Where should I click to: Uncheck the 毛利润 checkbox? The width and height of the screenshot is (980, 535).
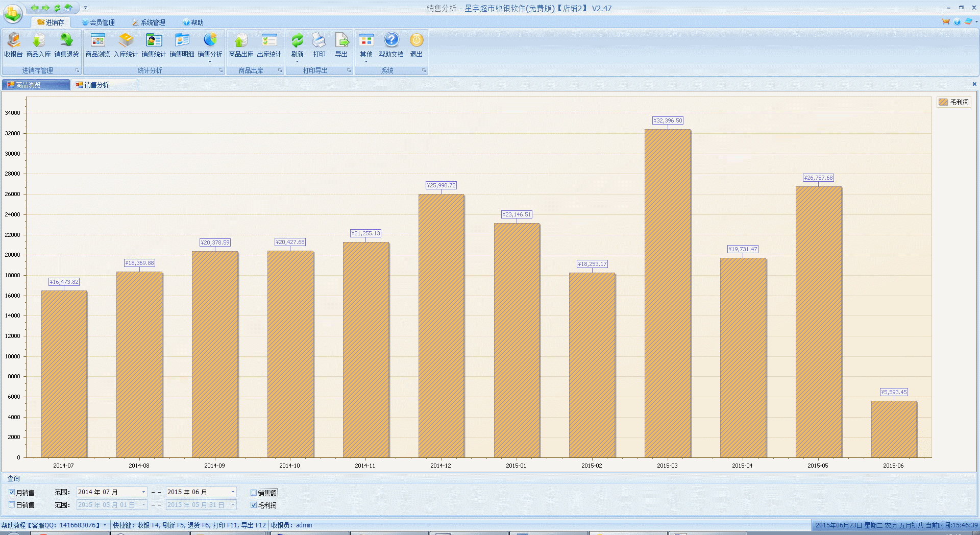254,505
